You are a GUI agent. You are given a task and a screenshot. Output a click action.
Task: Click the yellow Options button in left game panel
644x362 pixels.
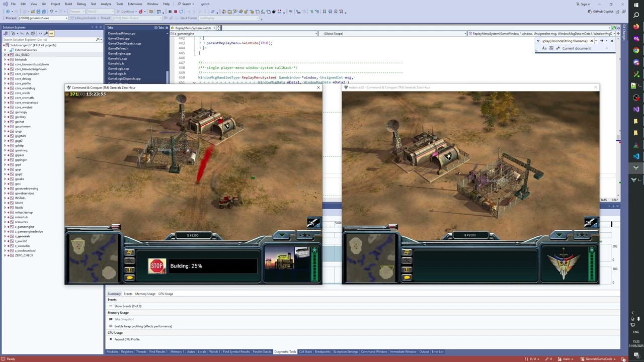click(x=129, y=252)
